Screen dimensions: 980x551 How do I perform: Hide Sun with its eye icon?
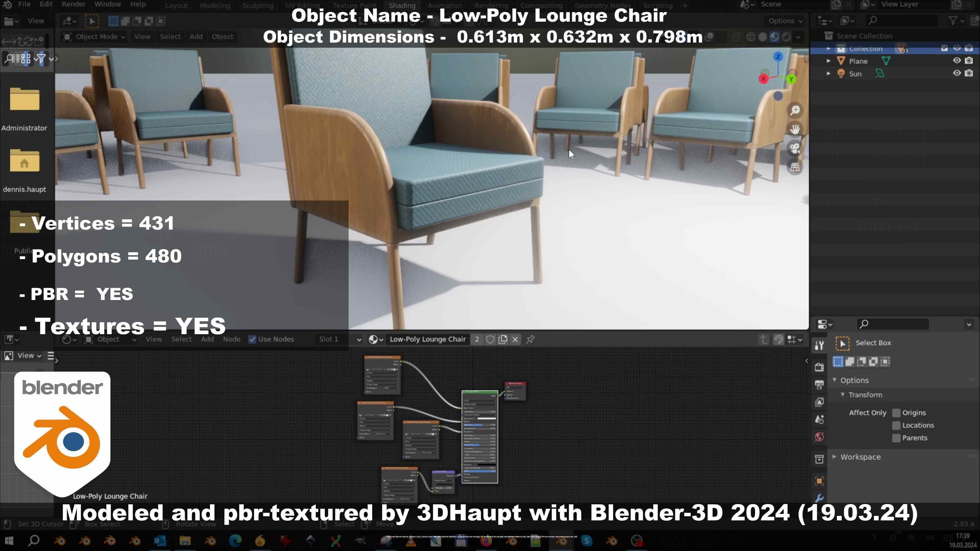(x=957, y=73)
